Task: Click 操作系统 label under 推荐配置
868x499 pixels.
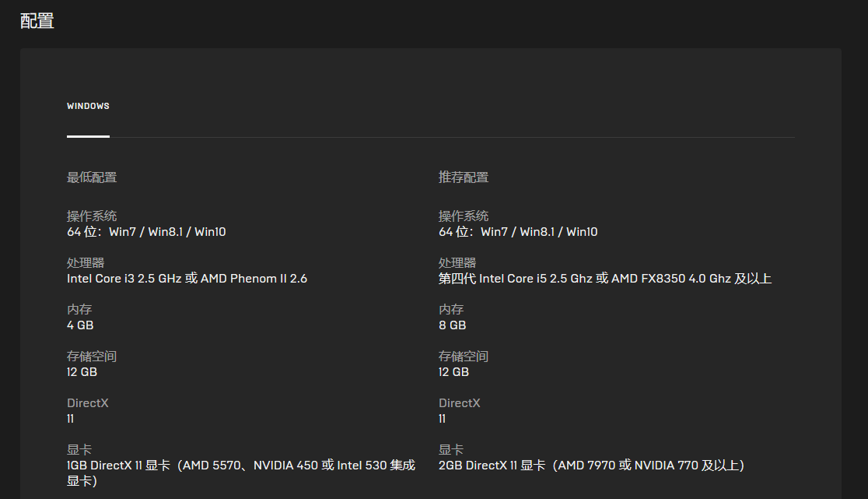Action: click(x=464, y=216)
